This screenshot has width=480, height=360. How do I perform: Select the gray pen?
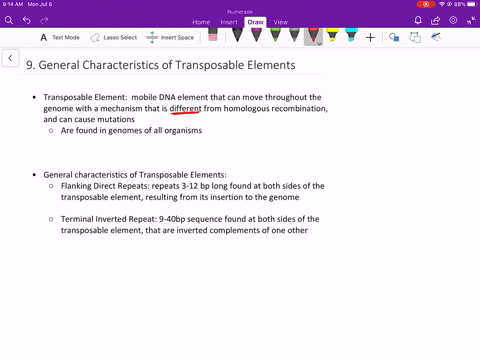click(294, 35)
